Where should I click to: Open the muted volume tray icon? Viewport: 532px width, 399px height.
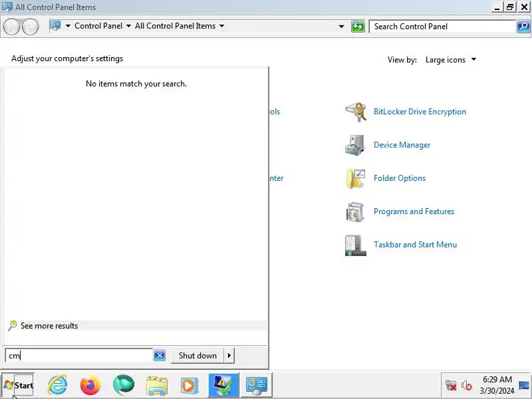click(467, 385)
